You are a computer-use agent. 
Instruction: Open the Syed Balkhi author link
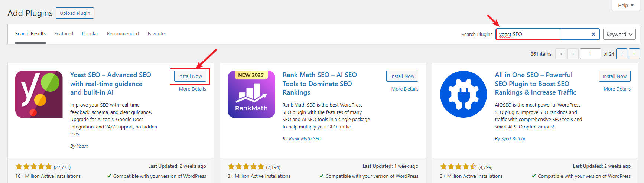pyautogui.click(x=513, y=139)
